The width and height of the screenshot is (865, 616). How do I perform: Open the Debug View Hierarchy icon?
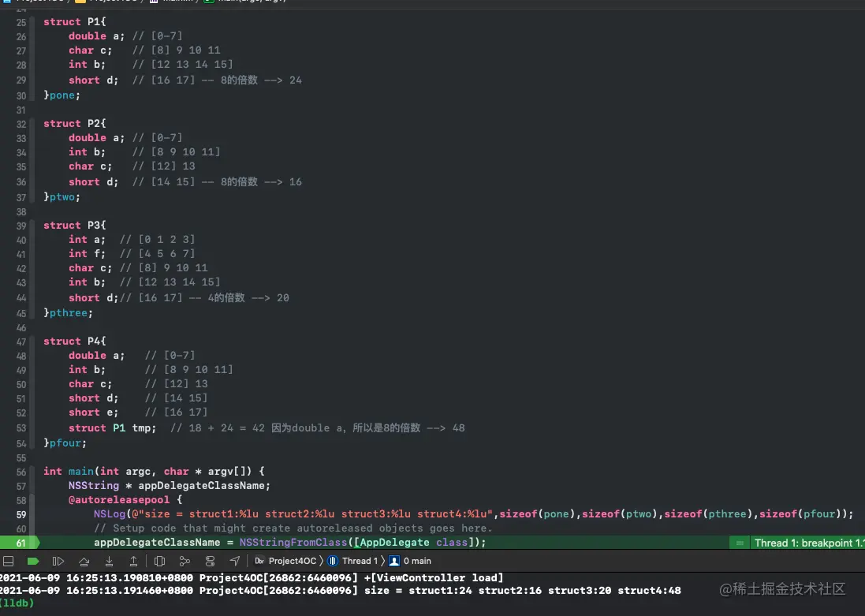(x=159, y=562)
